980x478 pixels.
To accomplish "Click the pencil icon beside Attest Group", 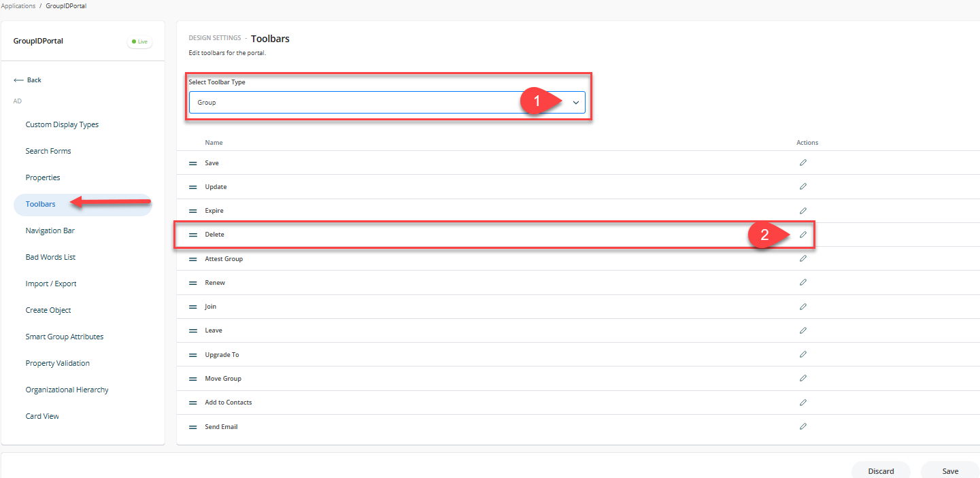I will (x=803, y=258).
